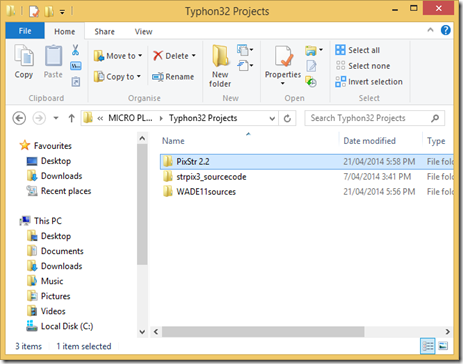
Task: Customize Quick Access Toolbar dropdown
Action: click(62, 12)
